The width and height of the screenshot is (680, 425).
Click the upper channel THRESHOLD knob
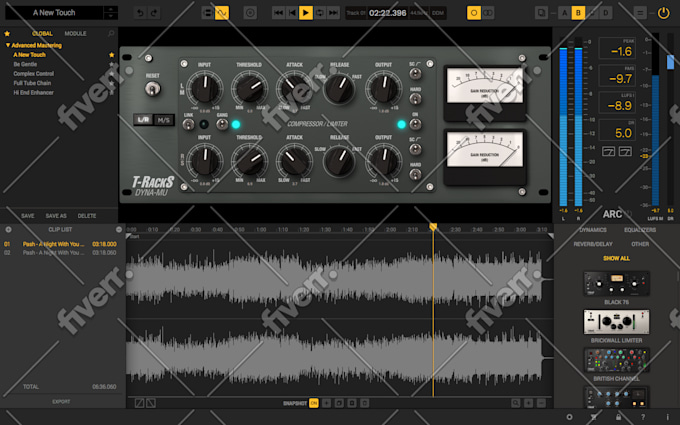coord(250,88)
